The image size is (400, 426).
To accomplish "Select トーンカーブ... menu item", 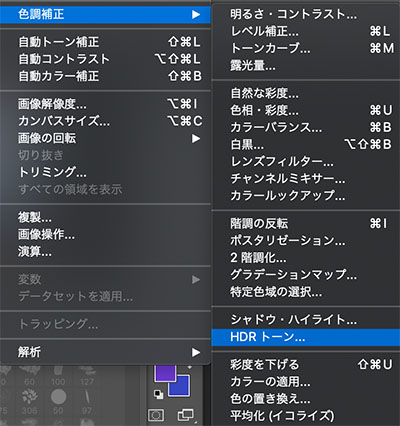I will [306, 49].
